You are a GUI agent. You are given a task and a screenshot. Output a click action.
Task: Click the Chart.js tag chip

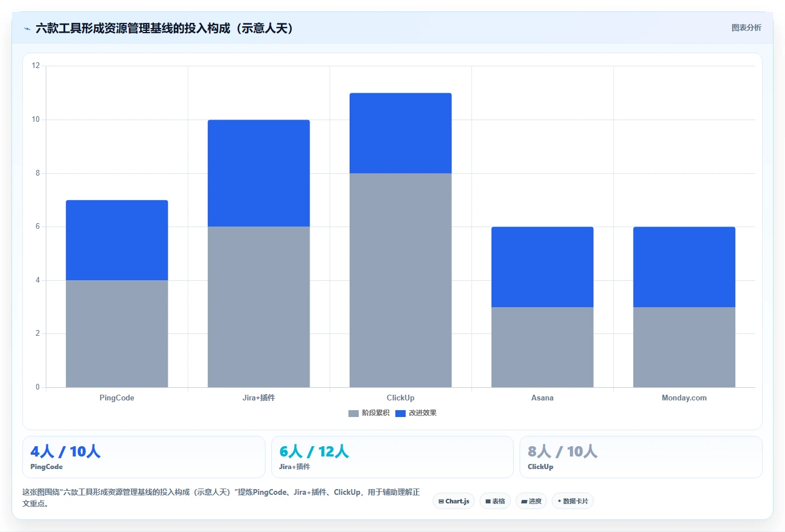click(x=454, y=501)
